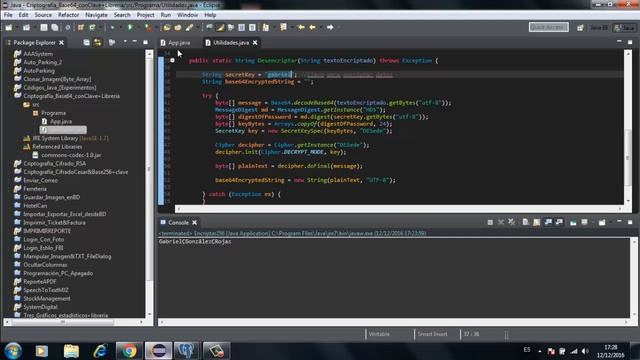Screen dimensions: 640x360
Task: Open the Window menu
Action: click(x=187, y=15)
